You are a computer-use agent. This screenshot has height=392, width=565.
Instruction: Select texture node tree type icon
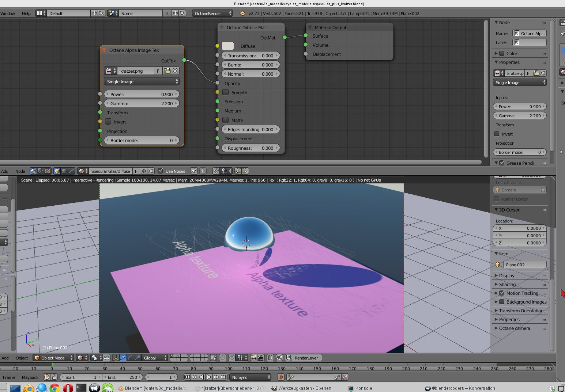[47, 171]
